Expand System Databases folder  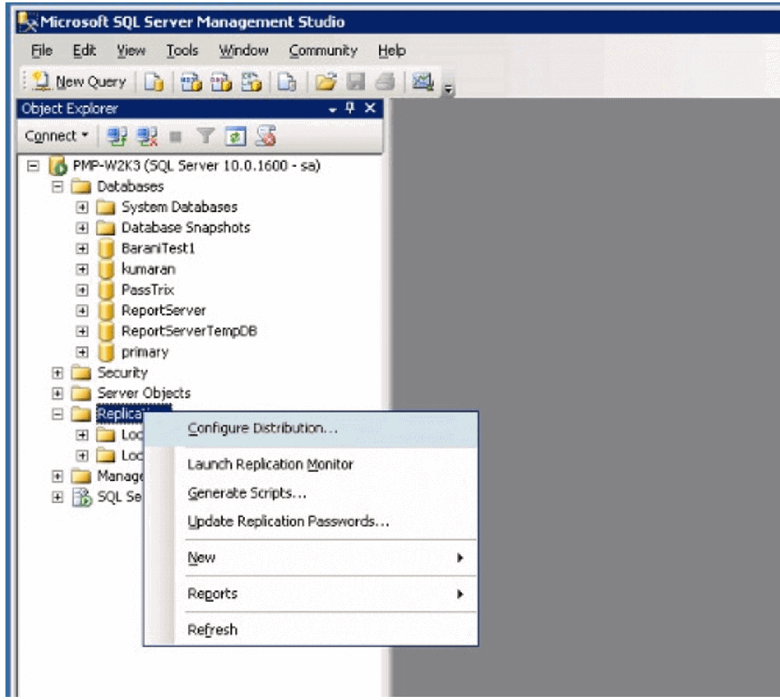coord(82,207)
